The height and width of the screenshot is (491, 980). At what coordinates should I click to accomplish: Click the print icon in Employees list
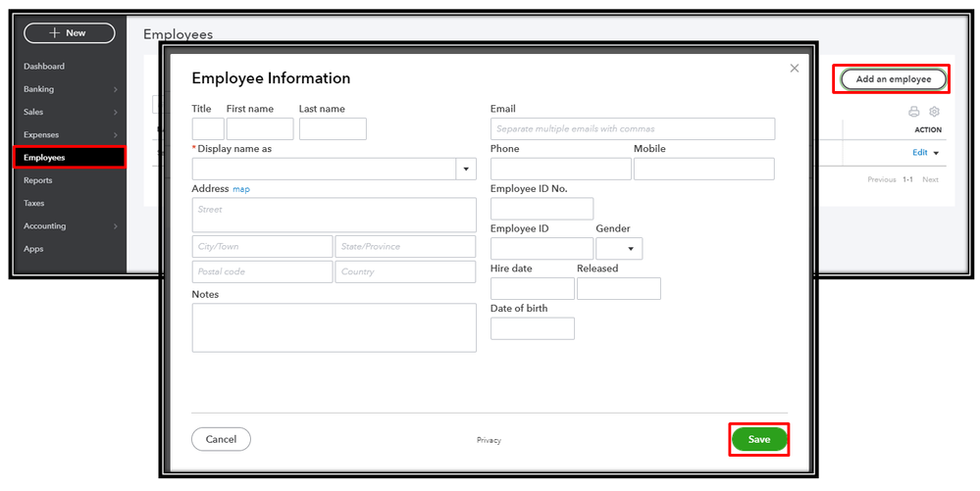[913, 112]
